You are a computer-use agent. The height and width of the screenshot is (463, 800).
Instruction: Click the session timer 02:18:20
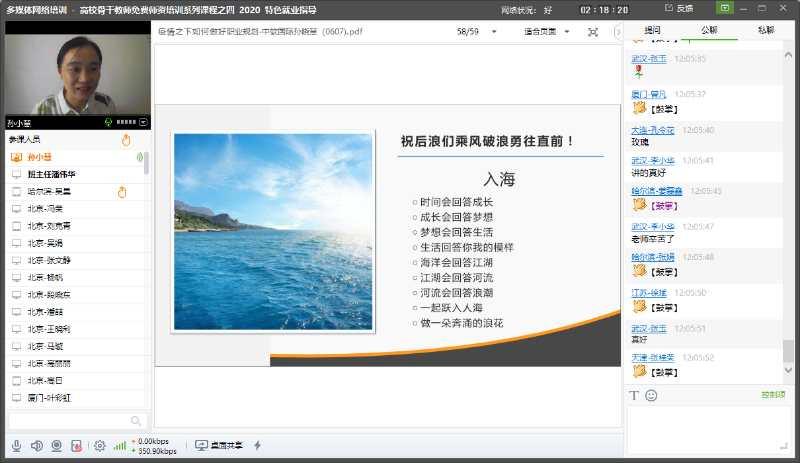[x=604, y=10]
